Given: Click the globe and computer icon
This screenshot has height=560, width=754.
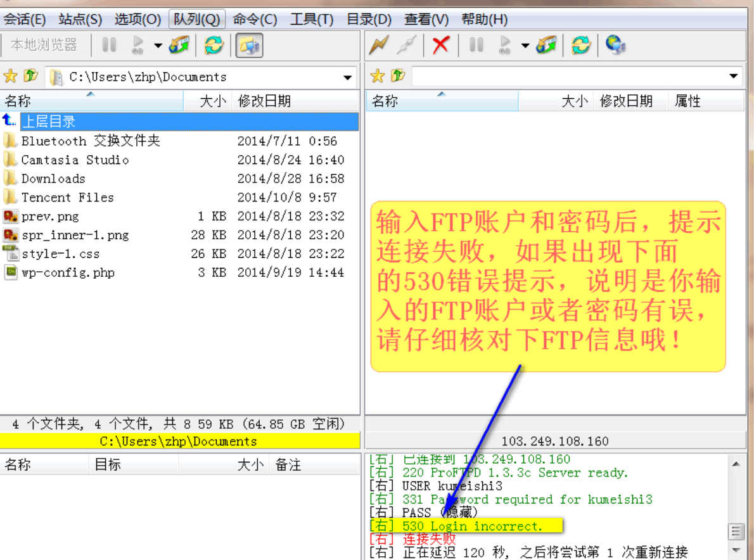Looking at the screenshot, I should coord(615,45).
